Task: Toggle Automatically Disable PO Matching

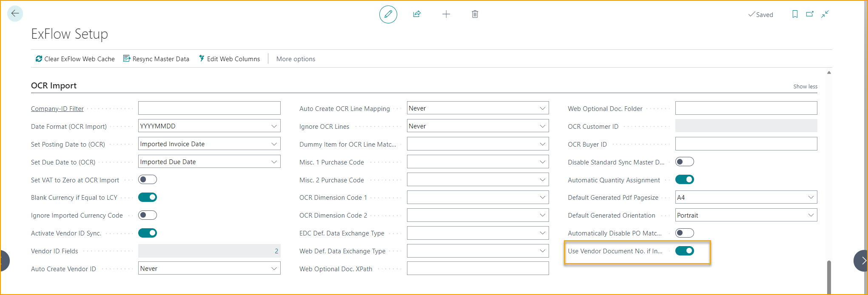Action: pos(685,233)
